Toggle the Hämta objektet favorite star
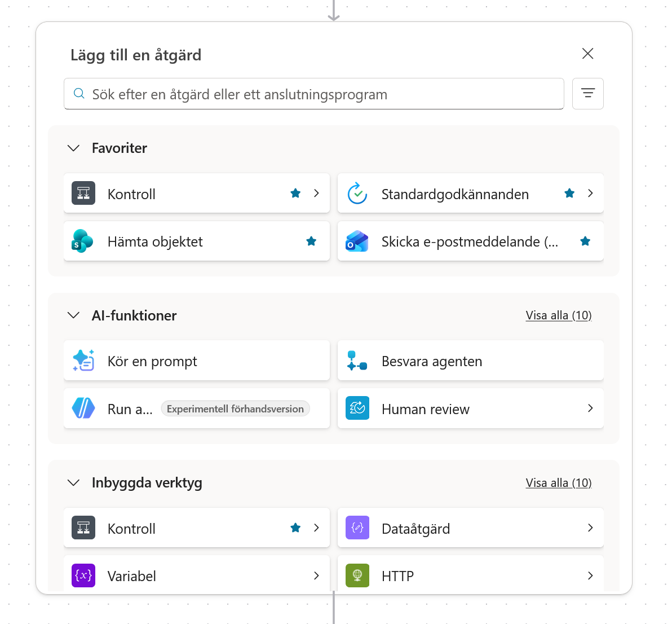This screenshot has width=672, height=624. coord(312,241)
